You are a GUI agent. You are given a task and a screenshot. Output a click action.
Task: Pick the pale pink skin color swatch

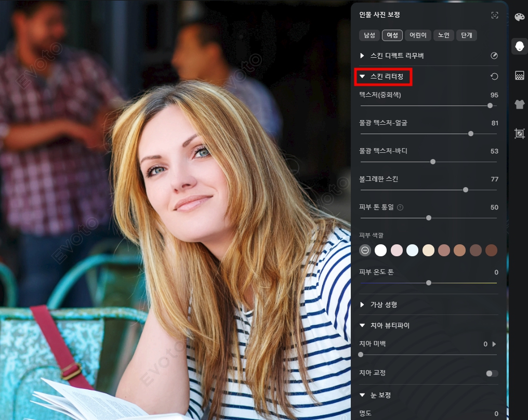[397, 250]
